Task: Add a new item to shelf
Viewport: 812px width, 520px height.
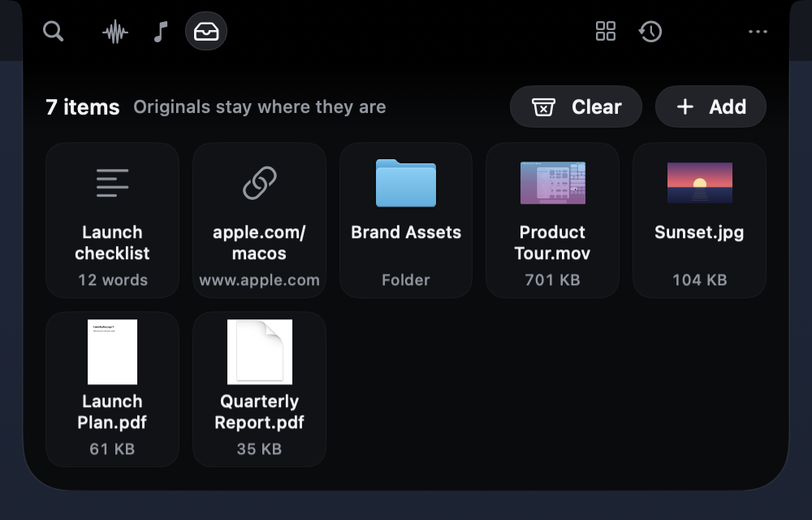Action: [710, 106]
